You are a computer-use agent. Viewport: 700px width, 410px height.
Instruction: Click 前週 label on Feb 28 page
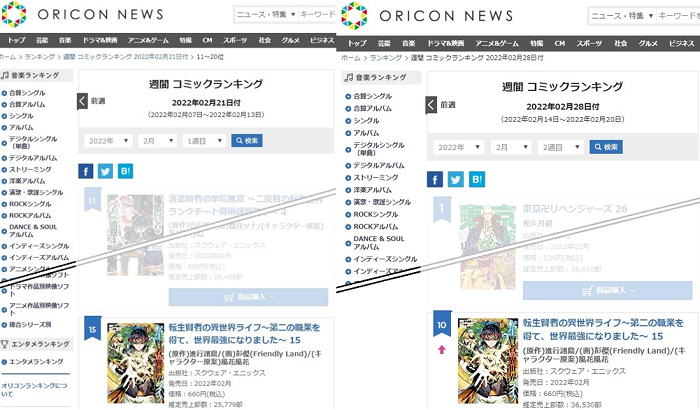coord(448,105)
